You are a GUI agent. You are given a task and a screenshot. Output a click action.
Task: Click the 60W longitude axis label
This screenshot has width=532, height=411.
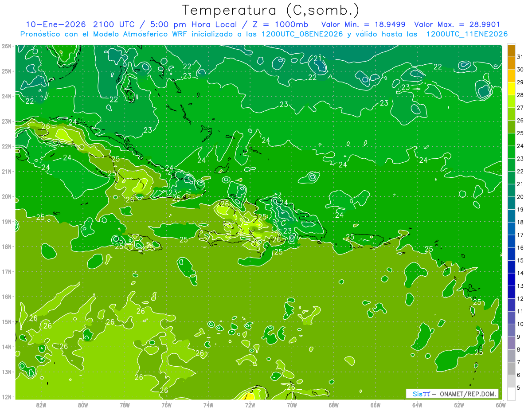(501, 405)
